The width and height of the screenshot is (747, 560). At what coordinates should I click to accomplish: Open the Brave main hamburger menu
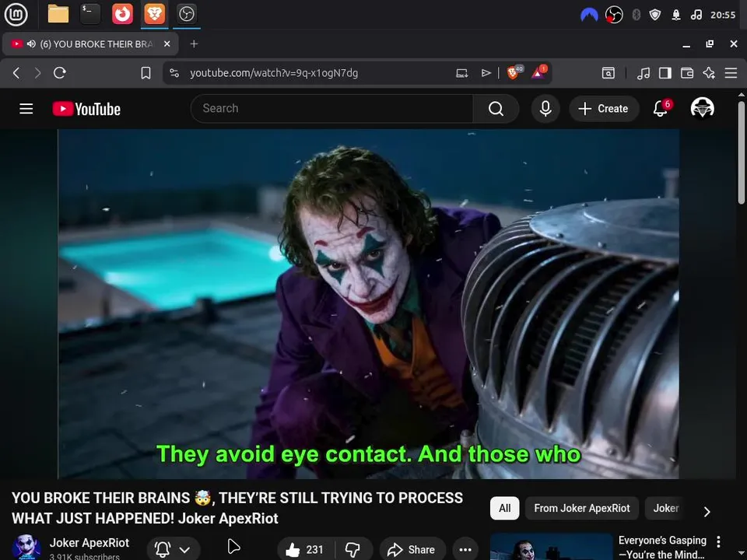[731, 73]
